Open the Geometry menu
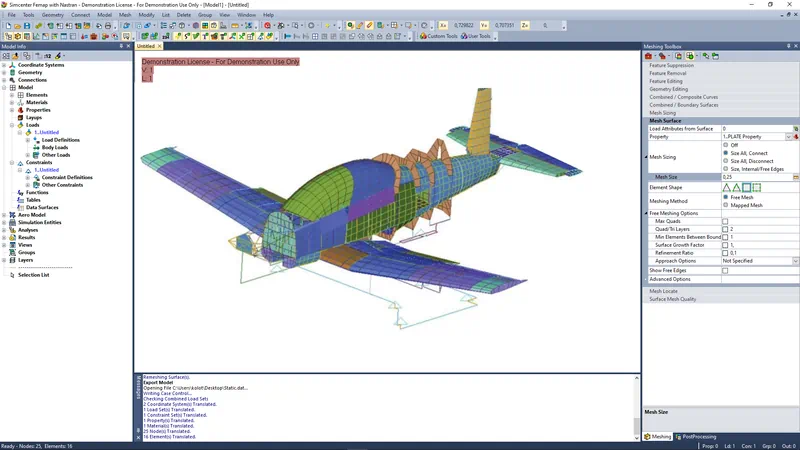This screenshot has width=800, height=450. point(53,15)
